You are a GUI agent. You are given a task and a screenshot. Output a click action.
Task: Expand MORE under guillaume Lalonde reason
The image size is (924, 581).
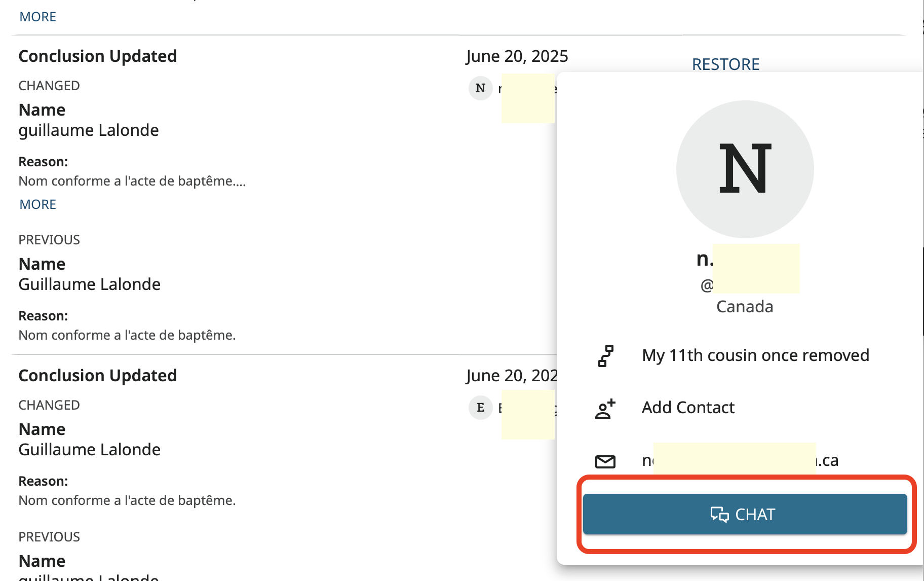(38, 204)
